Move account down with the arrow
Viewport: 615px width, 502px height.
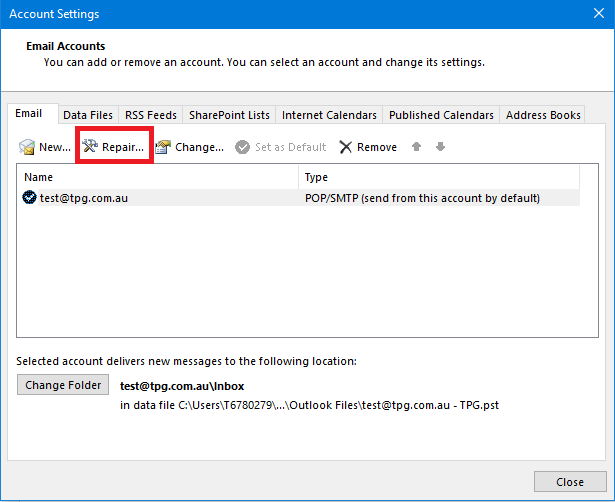(x=440, y=147)
